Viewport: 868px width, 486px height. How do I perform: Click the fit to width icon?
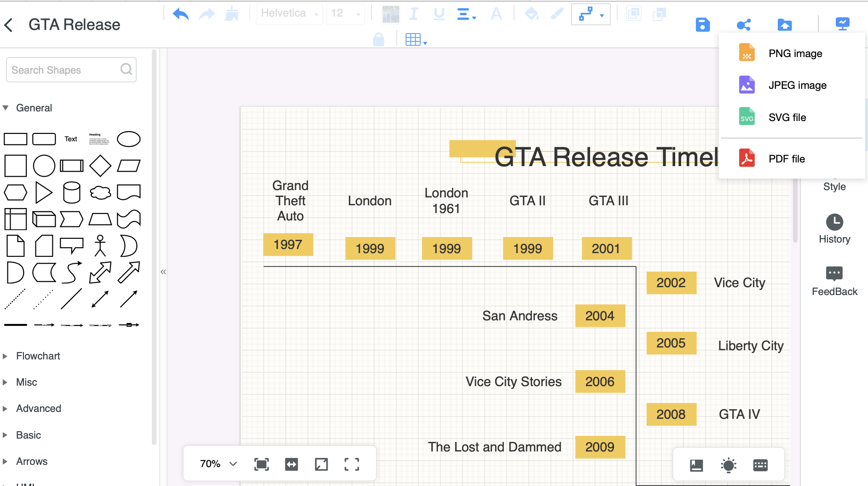tap(291, 464)
